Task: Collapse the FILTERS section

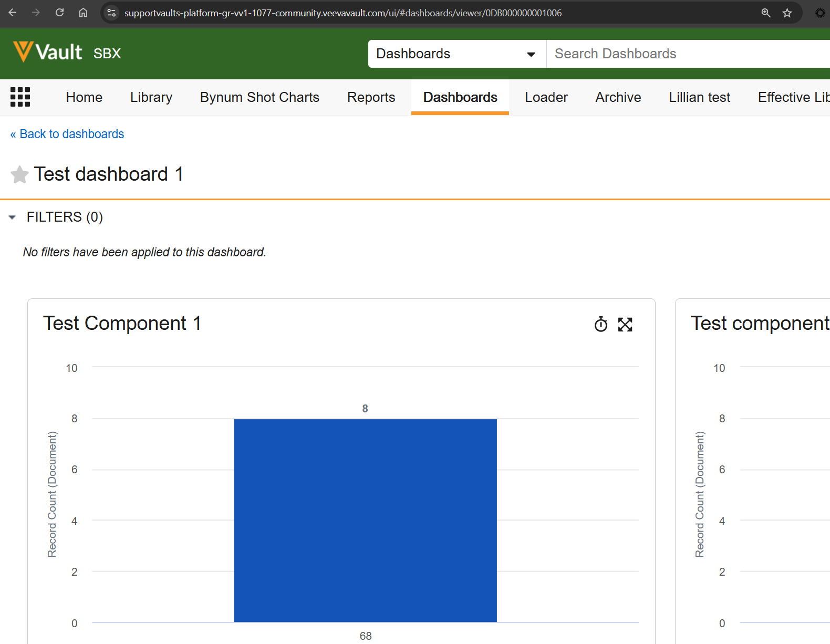Action: pos(12,217)
